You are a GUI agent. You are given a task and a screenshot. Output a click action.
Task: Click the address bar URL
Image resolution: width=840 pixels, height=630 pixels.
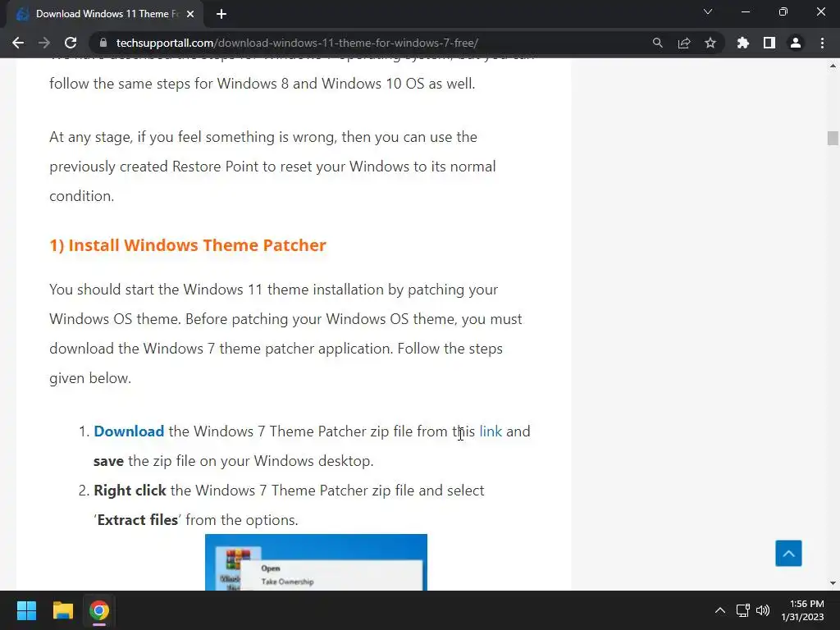297,43
